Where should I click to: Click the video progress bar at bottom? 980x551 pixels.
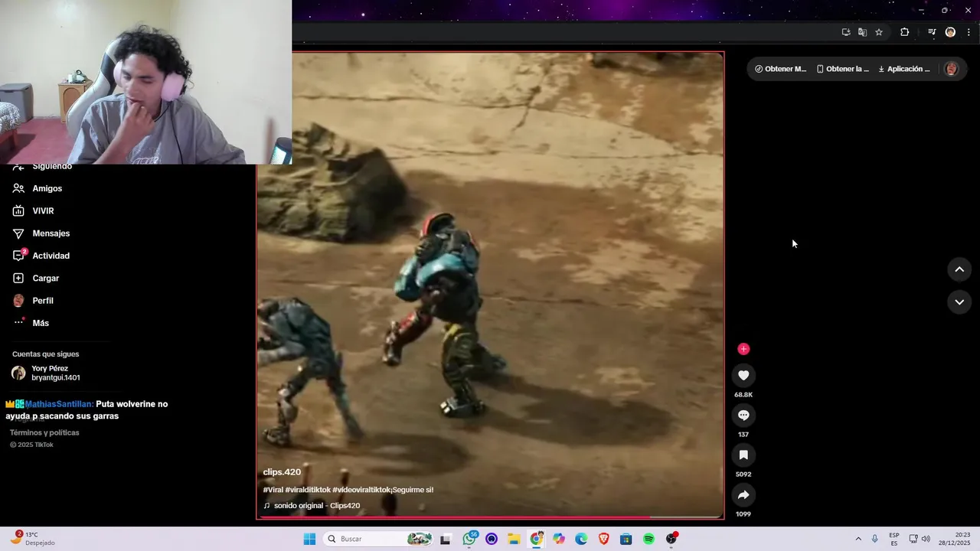click(490, 517)
